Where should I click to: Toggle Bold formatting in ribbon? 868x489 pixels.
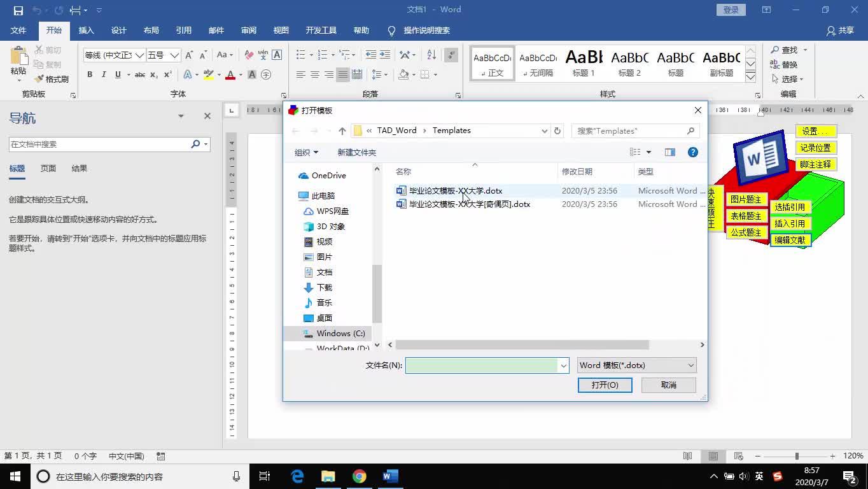[x=90, y=74]
